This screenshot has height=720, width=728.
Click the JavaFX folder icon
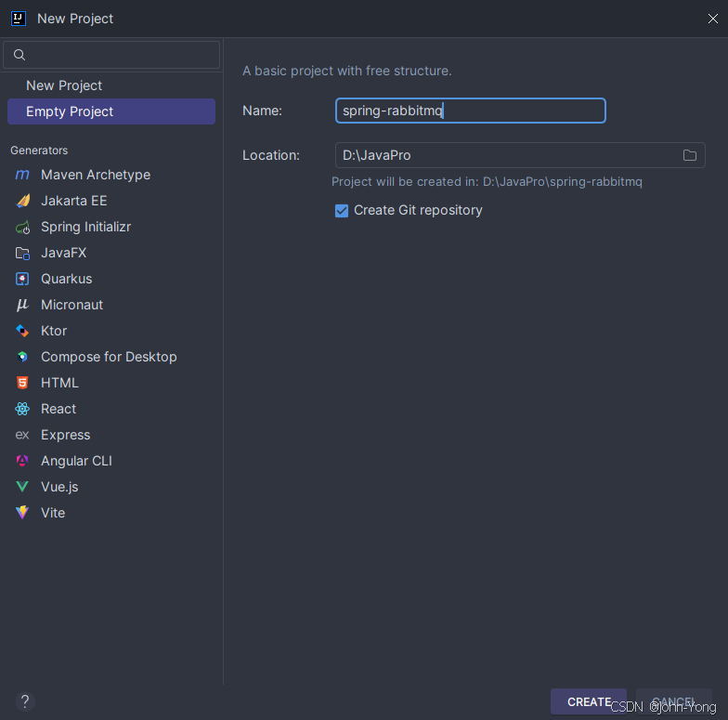[x=22, y=253]
